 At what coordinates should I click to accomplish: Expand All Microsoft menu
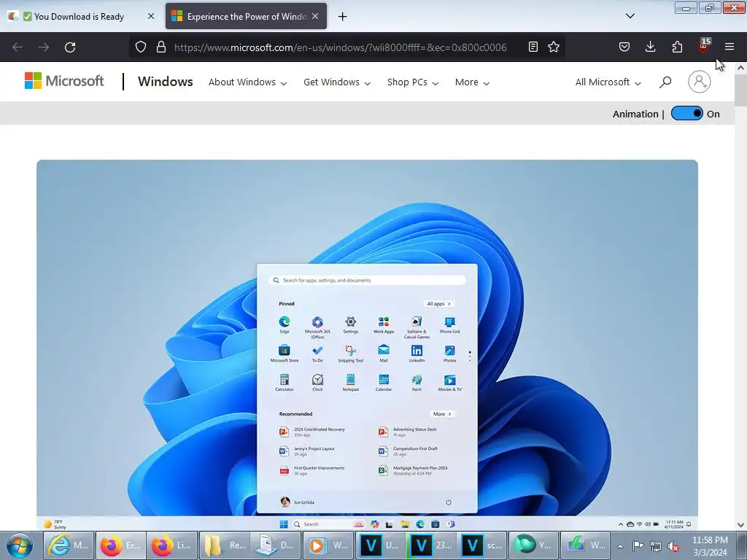[x=608, y=82]
